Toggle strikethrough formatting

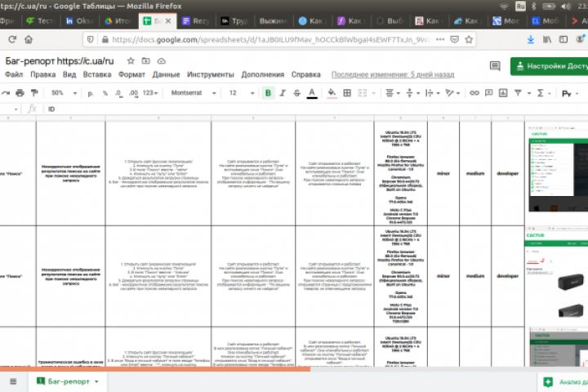pos(296,92)
